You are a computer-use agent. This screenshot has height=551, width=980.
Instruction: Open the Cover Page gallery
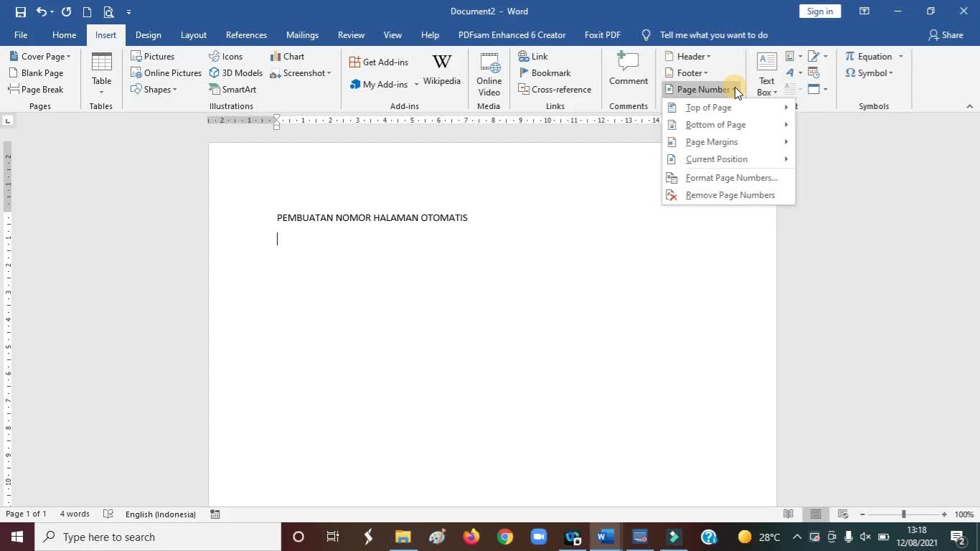point(39,57)
